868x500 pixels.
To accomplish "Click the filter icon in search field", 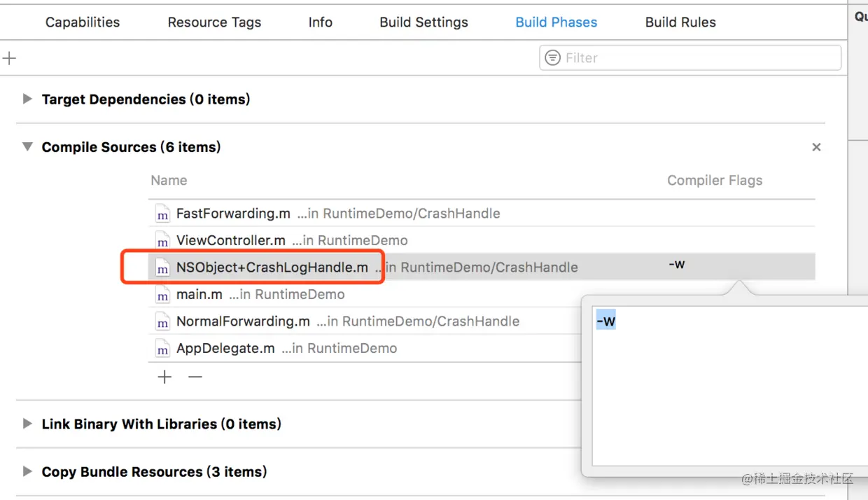I will tap(553, 57).
